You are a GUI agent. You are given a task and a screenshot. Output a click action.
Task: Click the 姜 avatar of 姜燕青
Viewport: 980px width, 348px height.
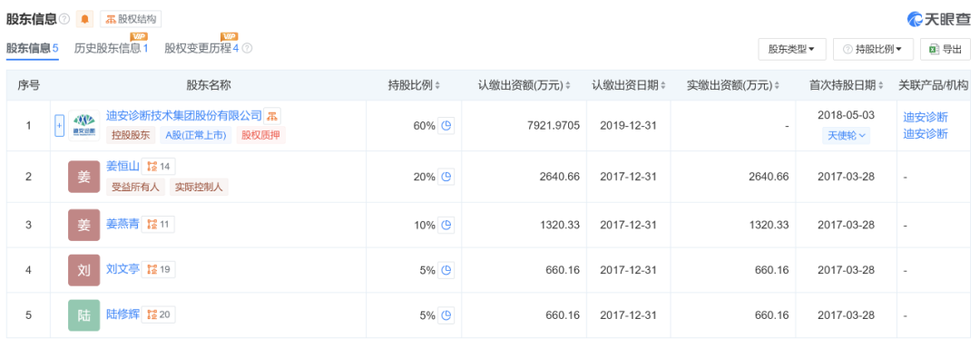click(83, 225)
